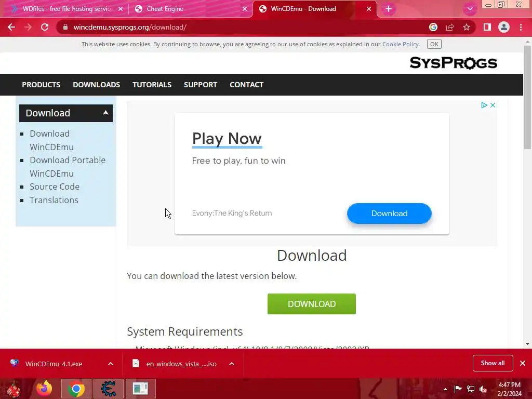532x399 pixels.
Task: Click Show all downloads button
Action: 493,363
